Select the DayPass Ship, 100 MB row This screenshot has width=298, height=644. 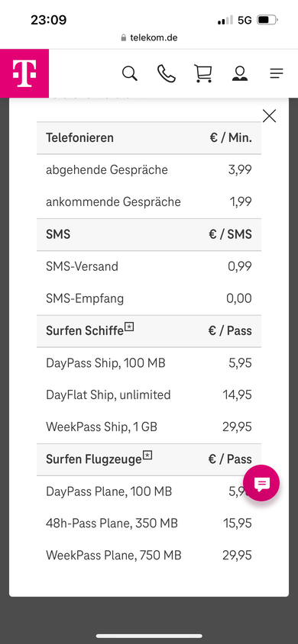149,363
